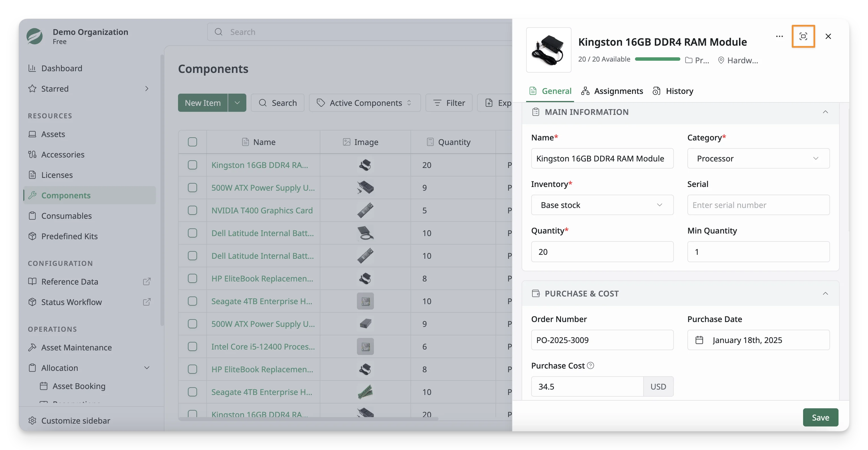Click the Serial number input field
Screen dimensions: 868x450
pyautogui.click(x=758, y=205)
